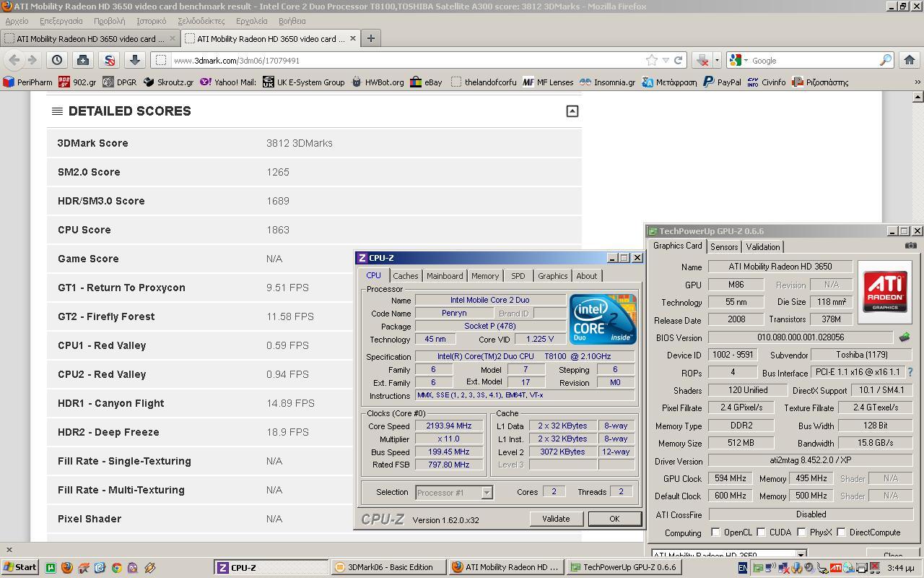Show more bookmarks with the chevron
The width and height of the screenshot is (924, 578).
point(918,82)
